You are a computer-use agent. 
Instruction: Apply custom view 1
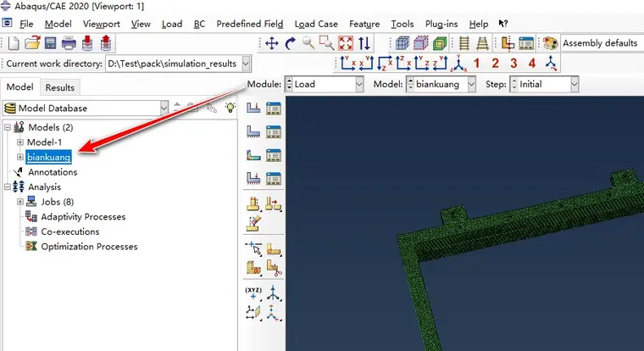[x=476, y=64]
